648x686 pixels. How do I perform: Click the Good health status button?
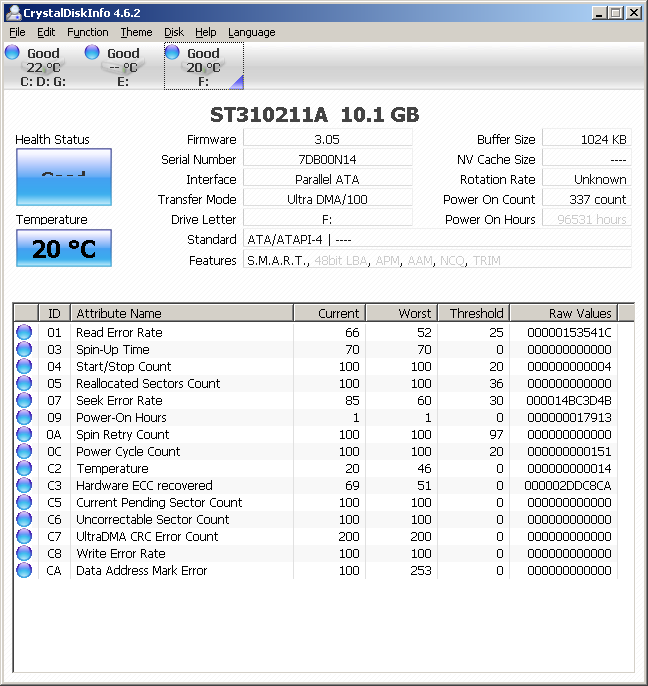[x=64, y=177]
